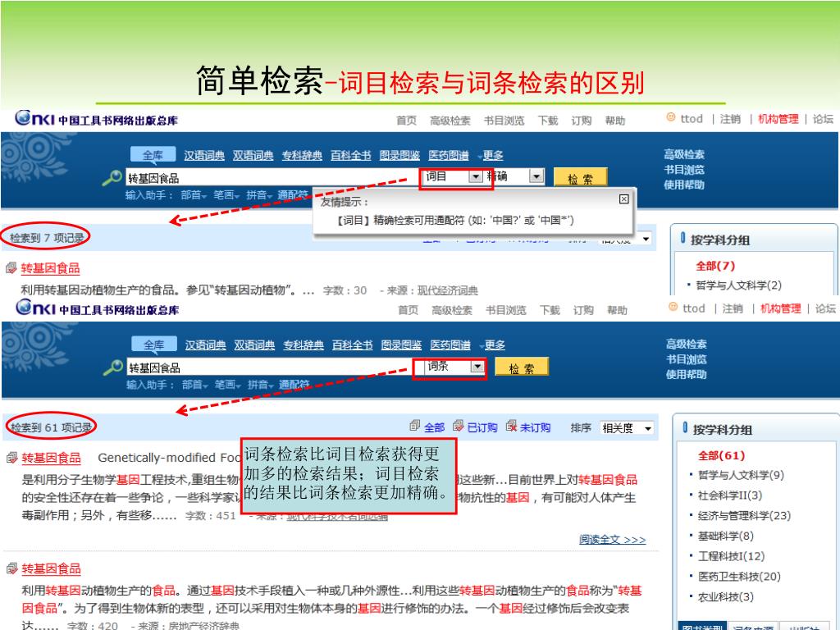Select 医药图谱 tab on 词目 search page
Viewport: 840px width, 630px height.
point(449,155)
